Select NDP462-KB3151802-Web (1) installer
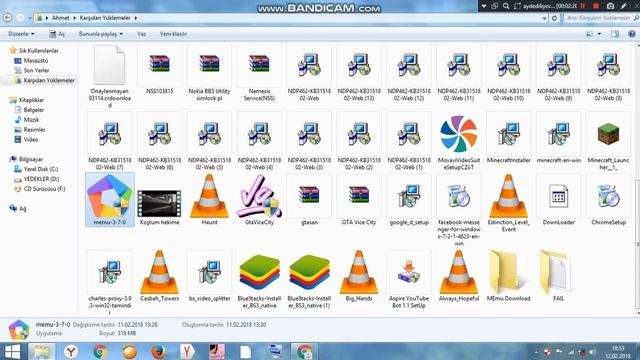Screen dimensions: 640x360 tap(409, 142)
